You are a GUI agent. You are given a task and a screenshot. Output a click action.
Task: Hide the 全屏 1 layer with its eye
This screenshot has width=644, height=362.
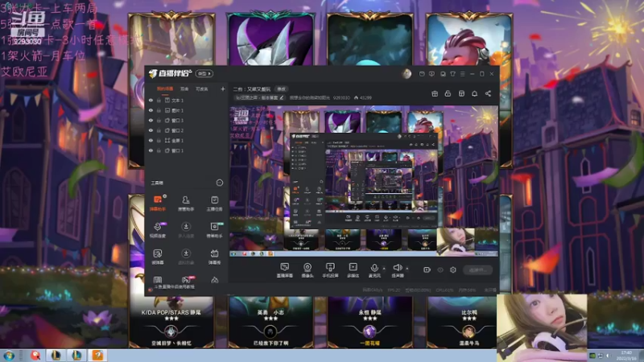coord(151,140)
